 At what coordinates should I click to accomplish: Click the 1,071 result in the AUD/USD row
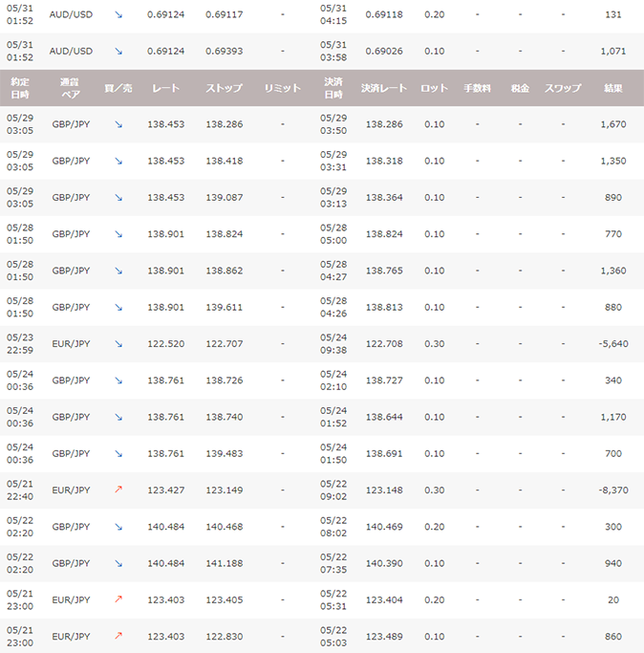[x=612, y=51]
